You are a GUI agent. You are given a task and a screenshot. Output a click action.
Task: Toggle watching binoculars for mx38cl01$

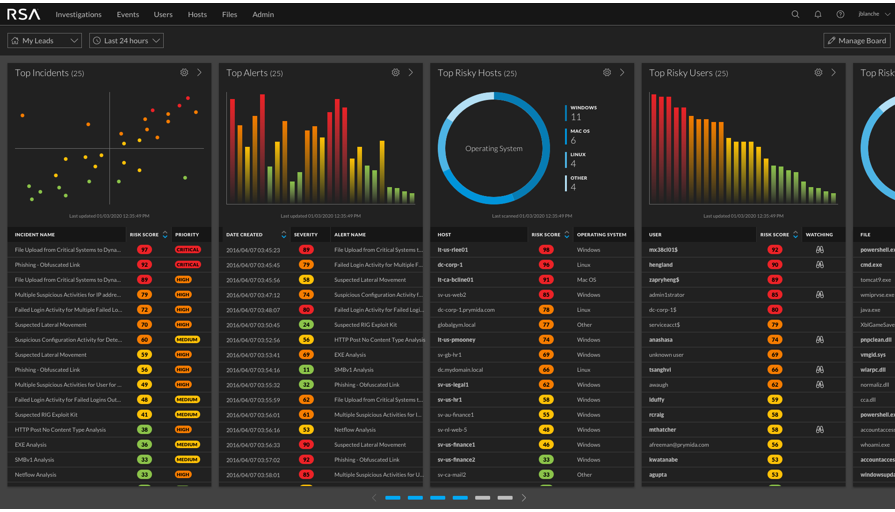(820, 249)
